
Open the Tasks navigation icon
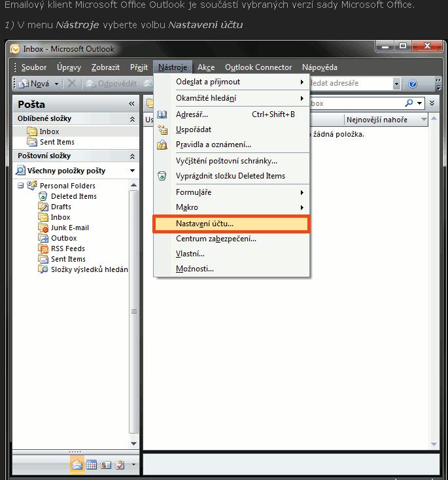click(120, 465)
